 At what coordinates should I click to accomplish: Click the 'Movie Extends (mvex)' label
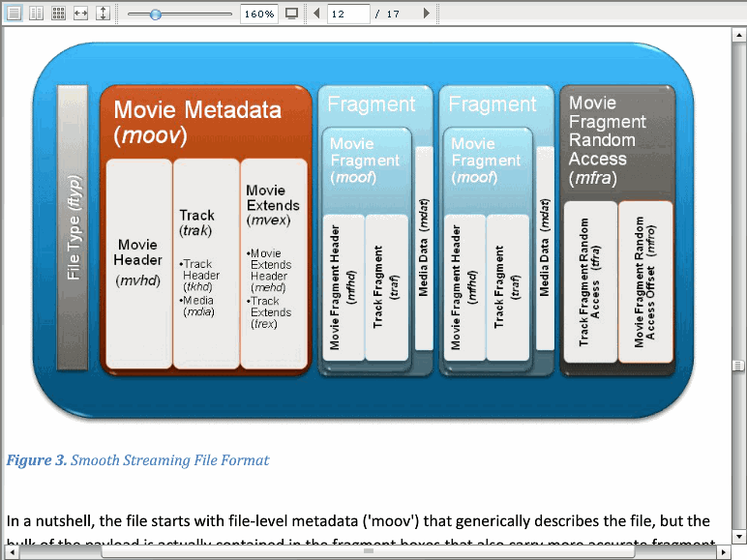(x=273, y=205)
